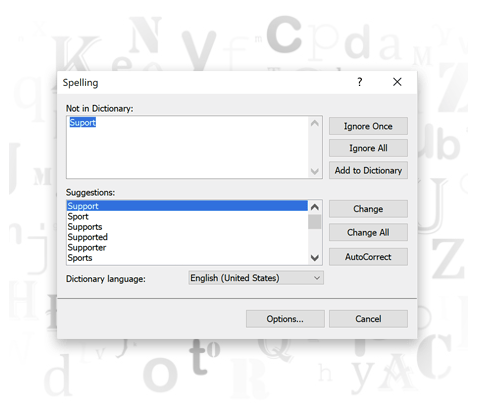
Task: Click the suggestions list down arrow
Action: click(x=315, y=258)
